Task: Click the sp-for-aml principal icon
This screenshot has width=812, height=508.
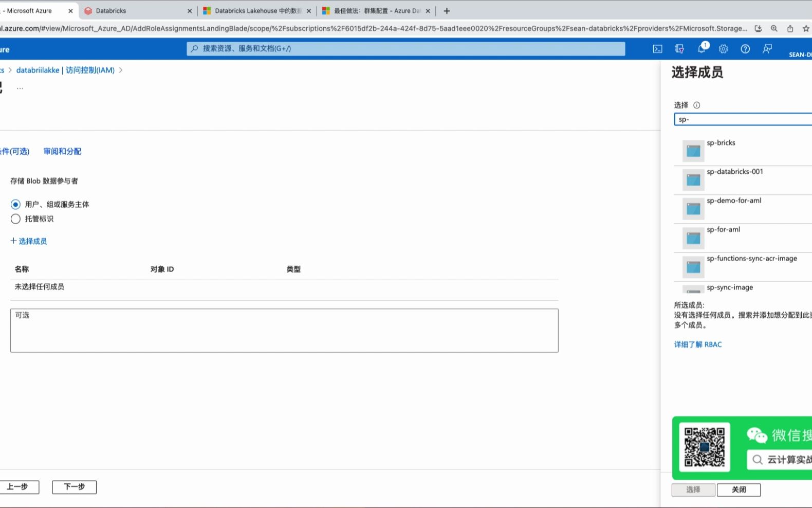Action: point(693,238)
